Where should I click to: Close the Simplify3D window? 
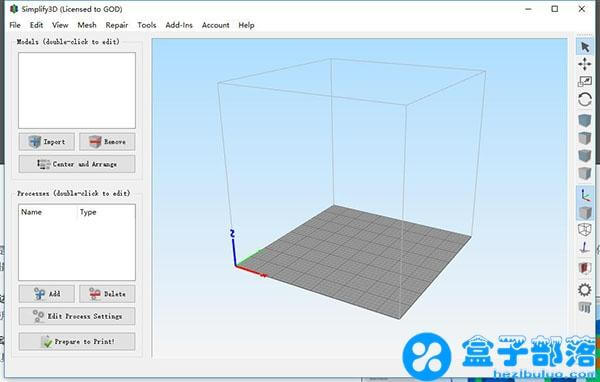click(x=582, y=9)
